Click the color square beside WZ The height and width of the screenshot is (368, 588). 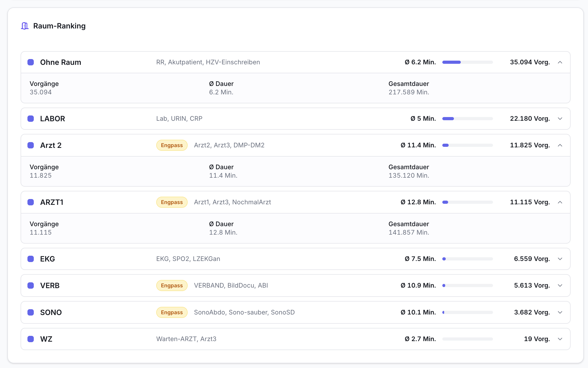31,339
